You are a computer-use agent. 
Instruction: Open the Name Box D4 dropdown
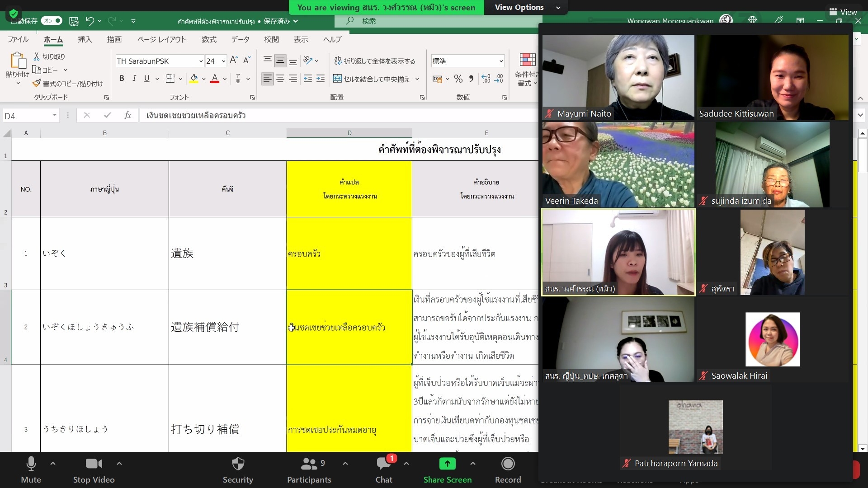pos(55,115)
